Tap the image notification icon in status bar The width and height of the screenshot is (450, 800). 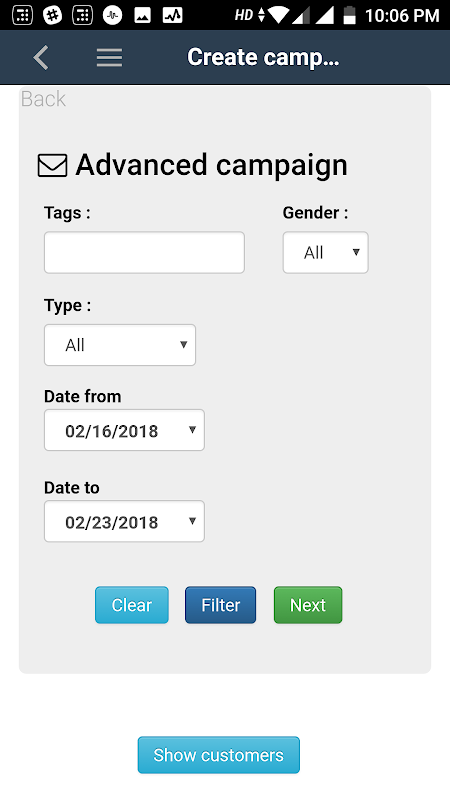(x=142, y=15)
